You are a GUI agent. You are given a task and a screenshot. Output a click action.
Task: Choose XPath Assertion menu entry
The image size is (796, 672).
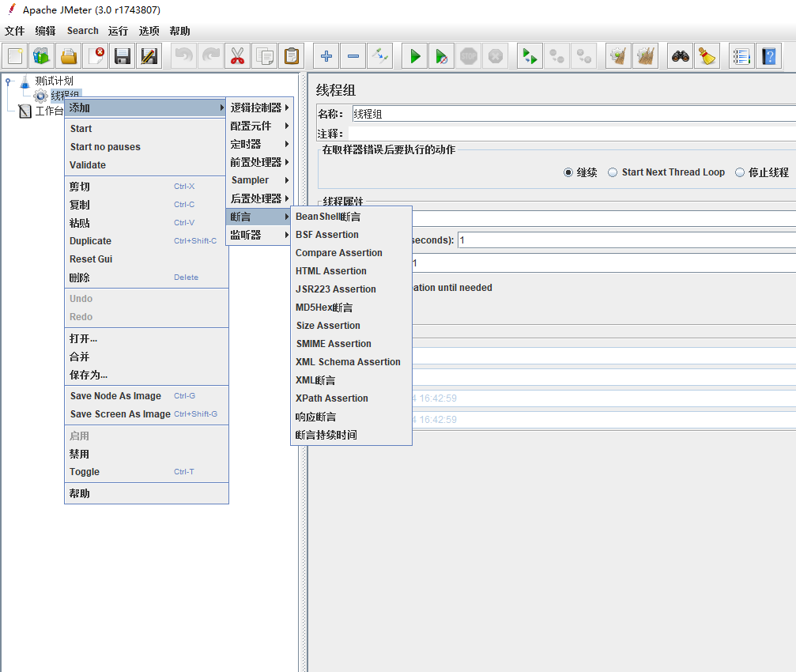(x=351, y=398)
